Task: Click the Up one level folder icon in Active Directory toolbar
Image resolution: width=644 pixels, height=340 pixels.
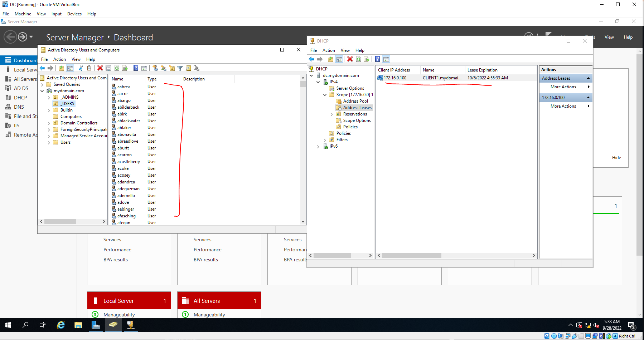Action: (x=62, y=68)
